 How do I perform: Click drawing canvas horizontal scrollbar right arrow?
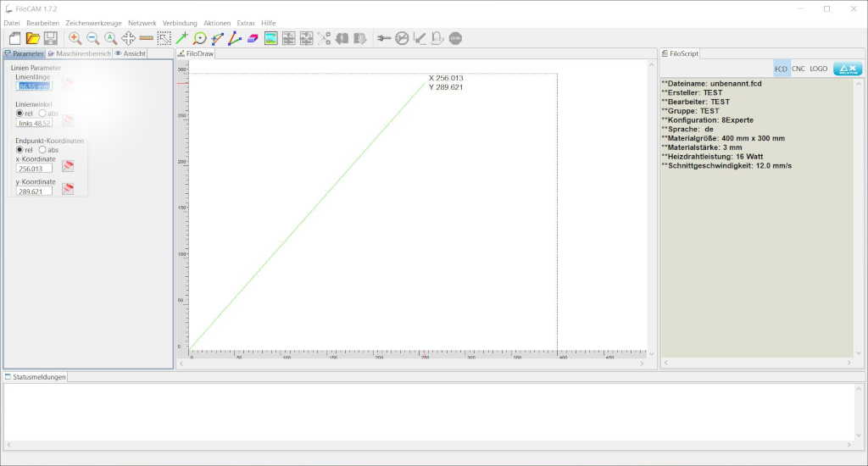pyautogui.click(x=642, y=363)
